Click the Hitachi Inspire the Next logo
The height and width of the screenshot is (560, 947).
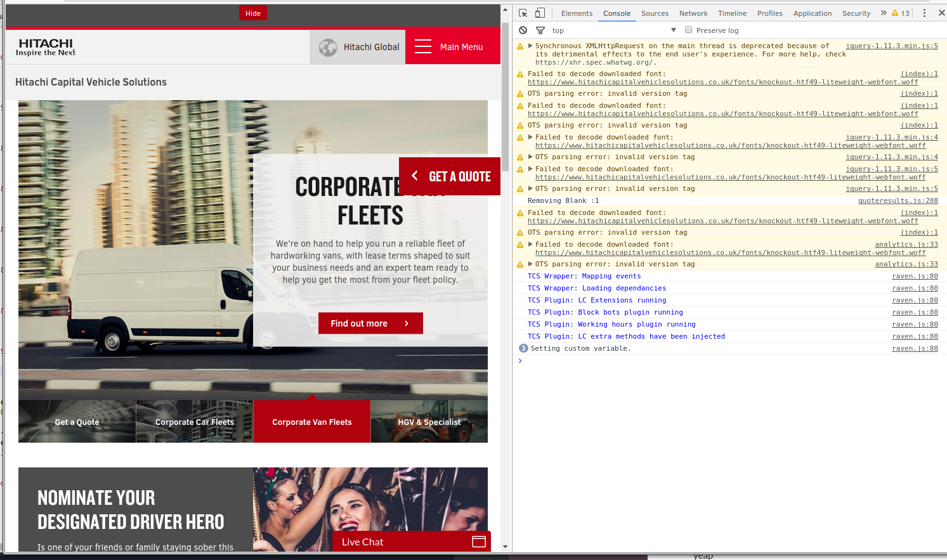(46, 47)
